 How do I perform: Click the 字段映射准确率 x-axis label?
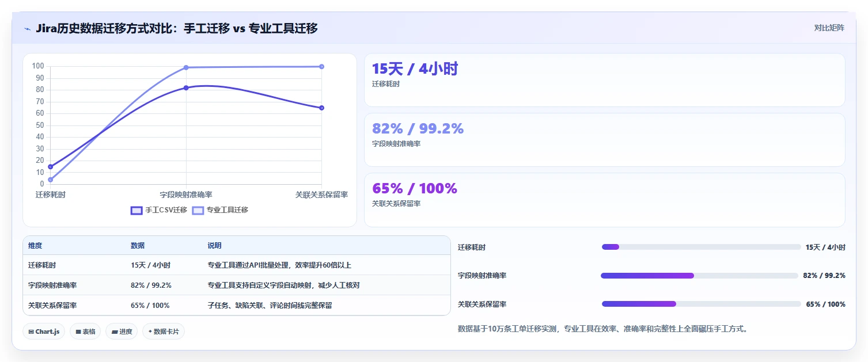[x=186, y=195]
